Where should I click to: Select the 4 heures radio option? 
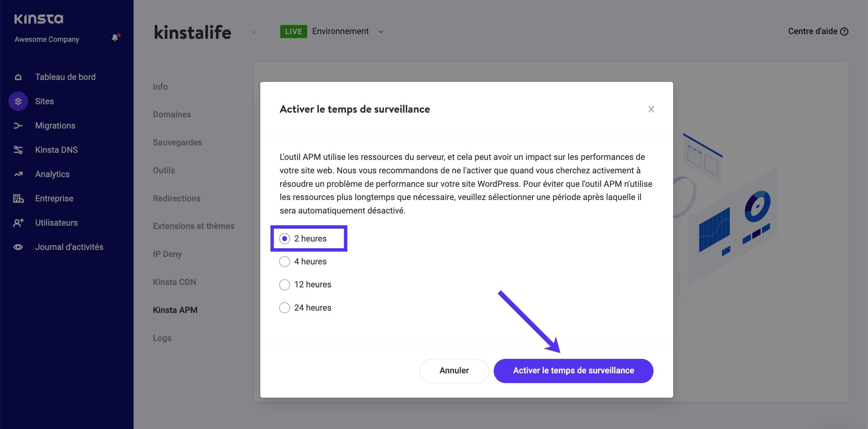tap(285, 262)
